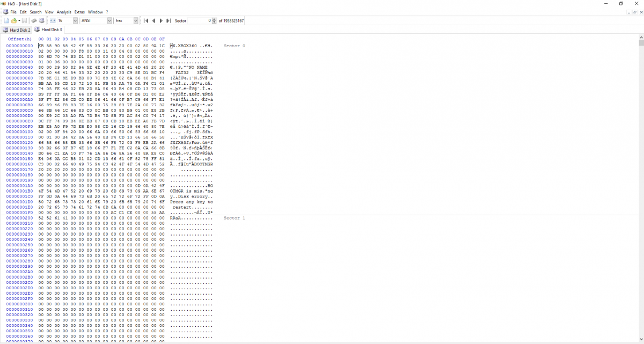
Task: Close the inner Hard Disk 3 document
Action: 640,12
